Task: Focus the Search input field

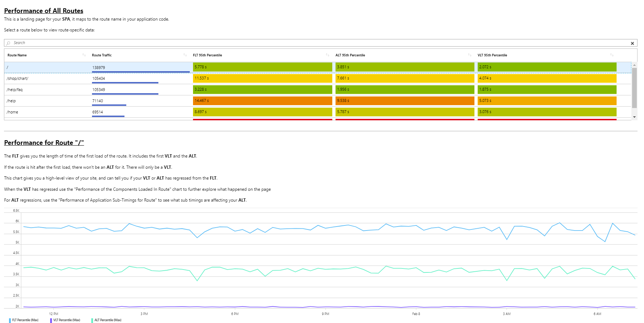Action: pyautogui.click(x=320, y=43)
